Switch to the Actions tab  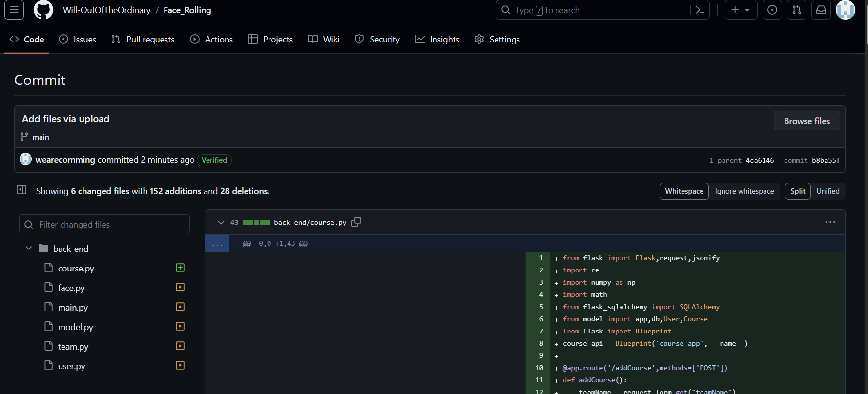[211, 40]
